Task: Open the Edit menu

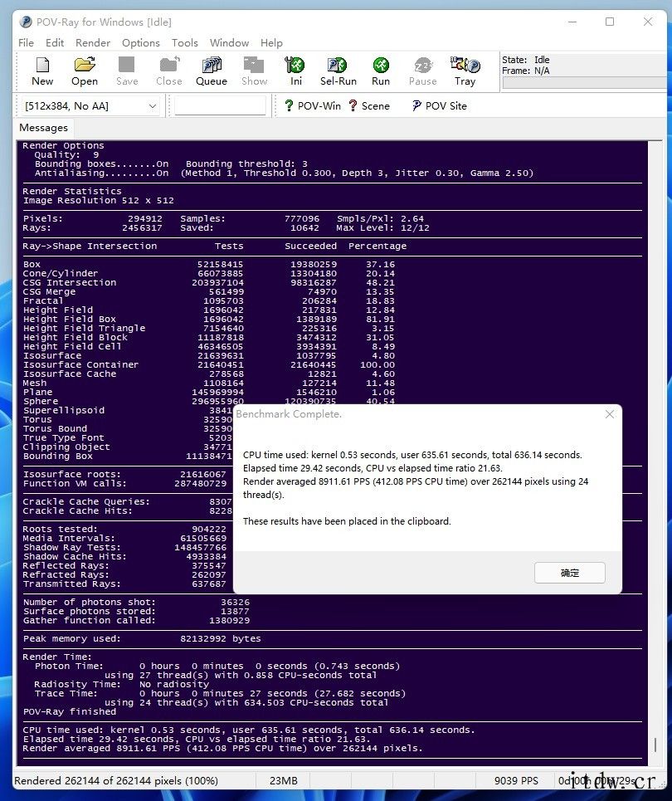Action: click(55, 43)
